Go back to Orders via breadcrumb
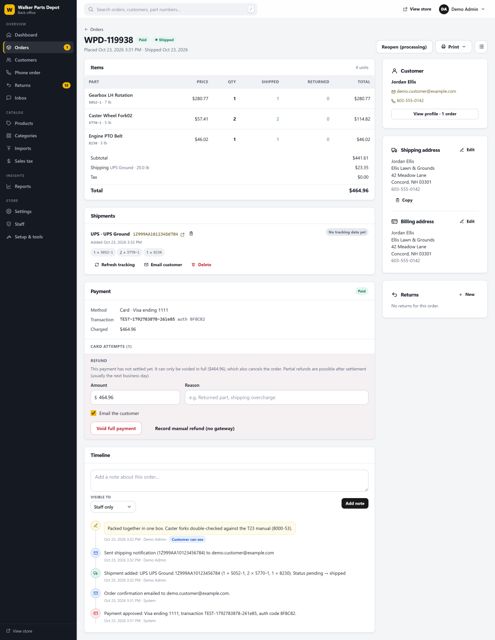 (94, 29)
